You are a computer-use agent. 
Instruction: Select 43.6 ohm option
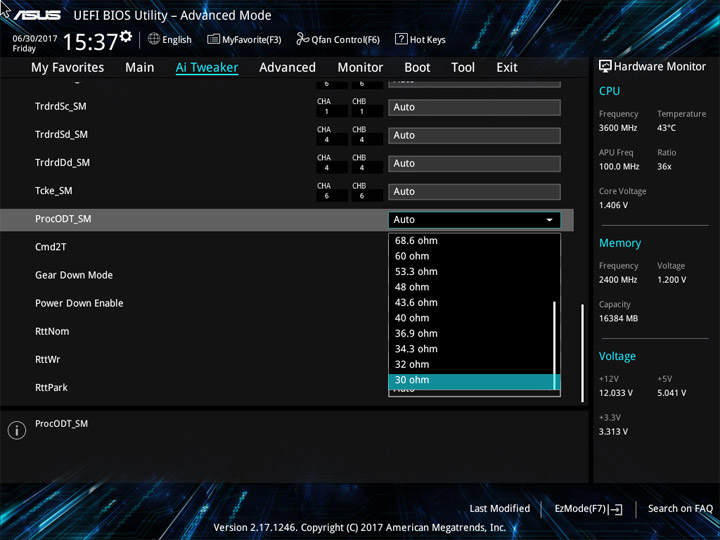click(471, 303)
